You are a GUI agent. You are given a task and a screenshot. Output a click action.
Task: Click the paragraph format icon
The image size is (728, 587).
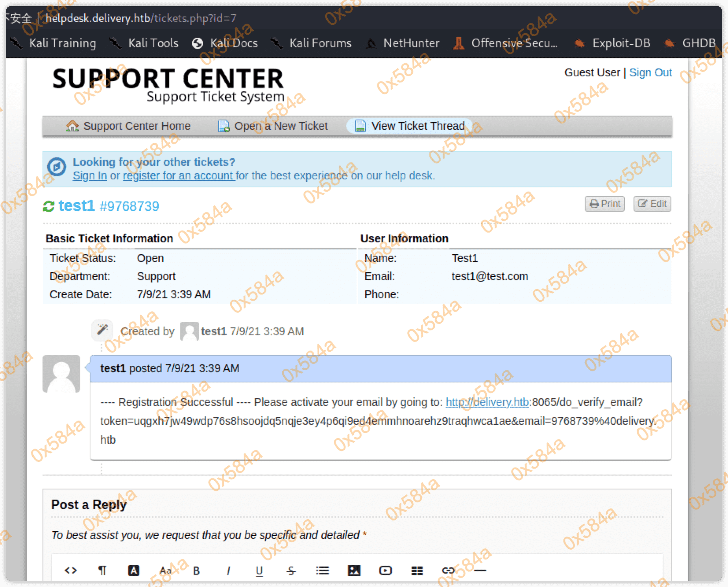(x=102, y=570)
